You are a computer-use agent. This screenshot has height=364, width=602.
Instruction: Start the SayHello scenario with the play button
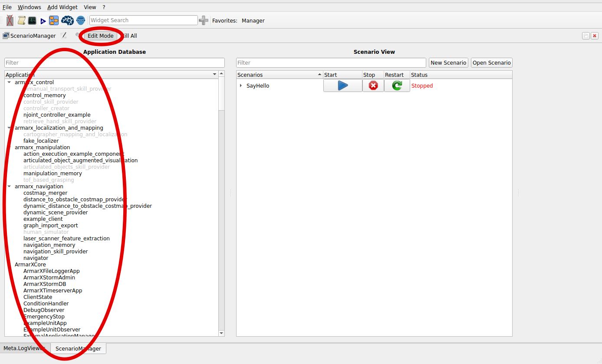tap(342, 85)
